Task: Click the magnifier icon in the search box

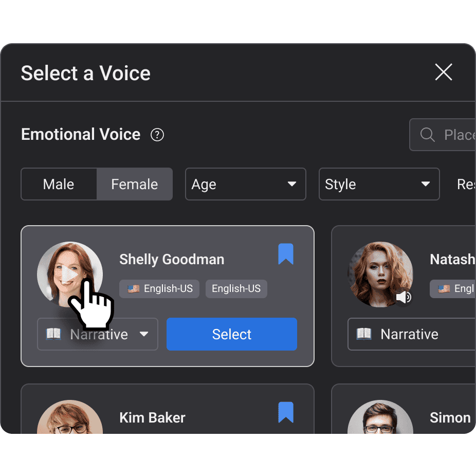Action: tap(427, 135)
